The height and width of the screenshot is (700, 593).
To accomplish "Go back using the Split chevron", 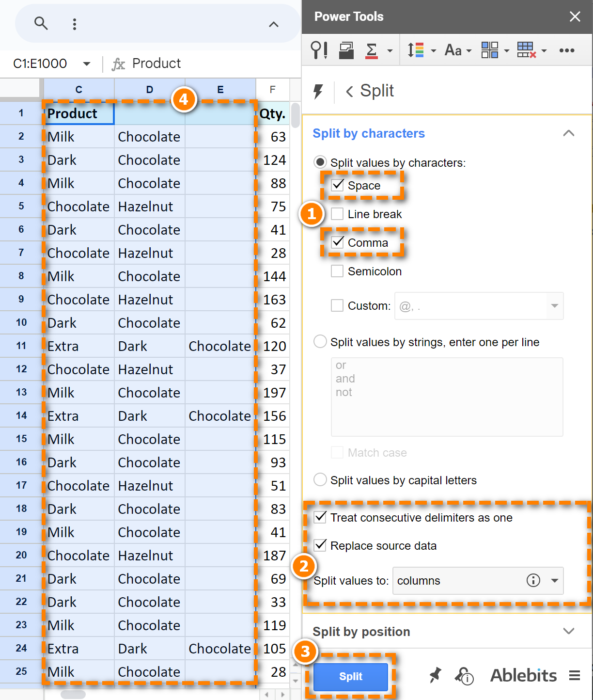I will point(349,91).
